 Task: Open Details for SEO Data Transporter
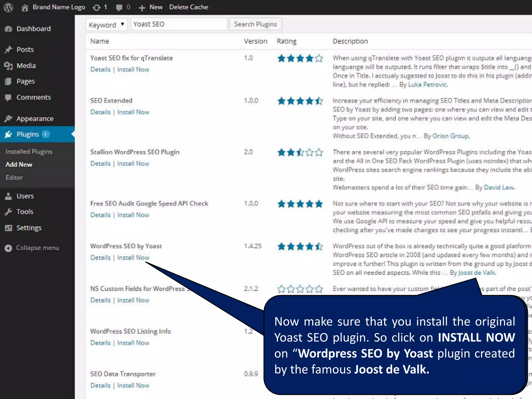click(101, 385)
